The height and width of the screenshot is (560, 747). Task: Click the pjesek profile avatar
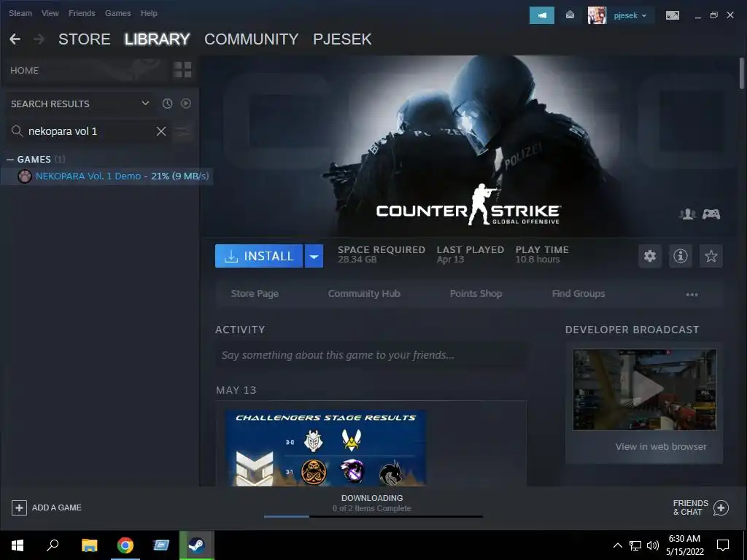tap(597, 15)
